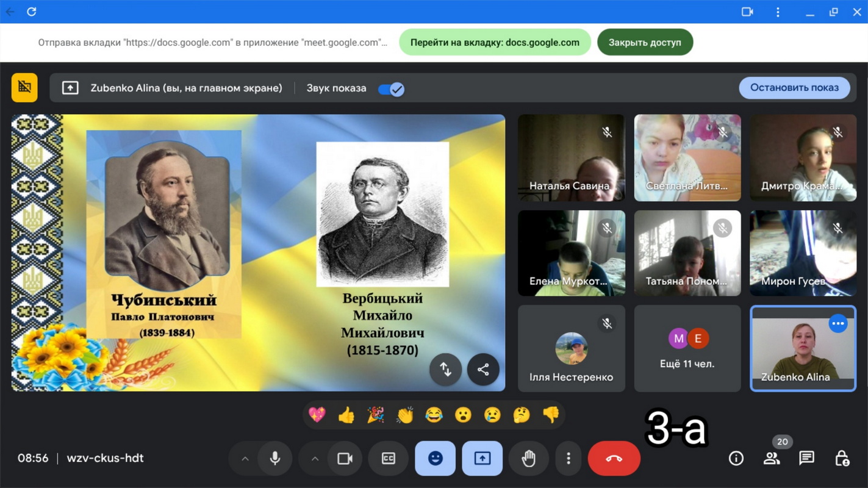Open Zubenko Alina tile options menu
The image size is (868, 488).
[838, 323]
